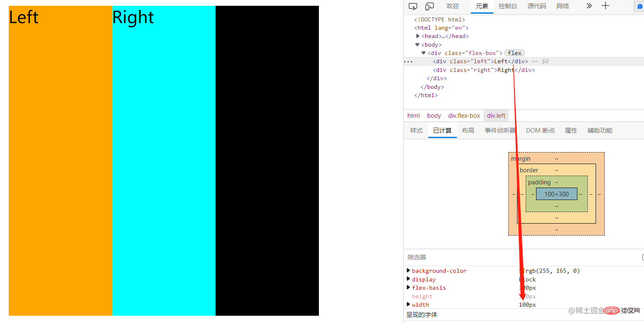Open the 事件侦听器 sub-tab

tap(500, 131)
